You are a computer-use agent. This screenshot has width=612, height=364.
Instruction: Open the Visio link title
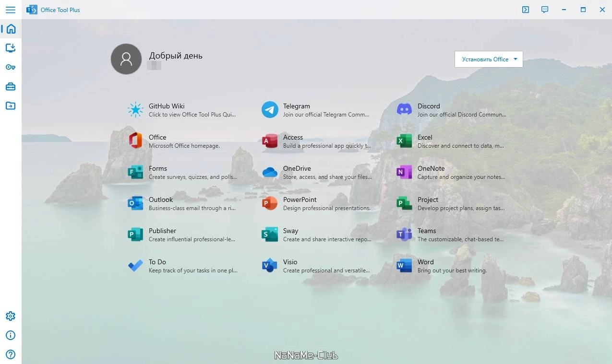click(290, 262)
